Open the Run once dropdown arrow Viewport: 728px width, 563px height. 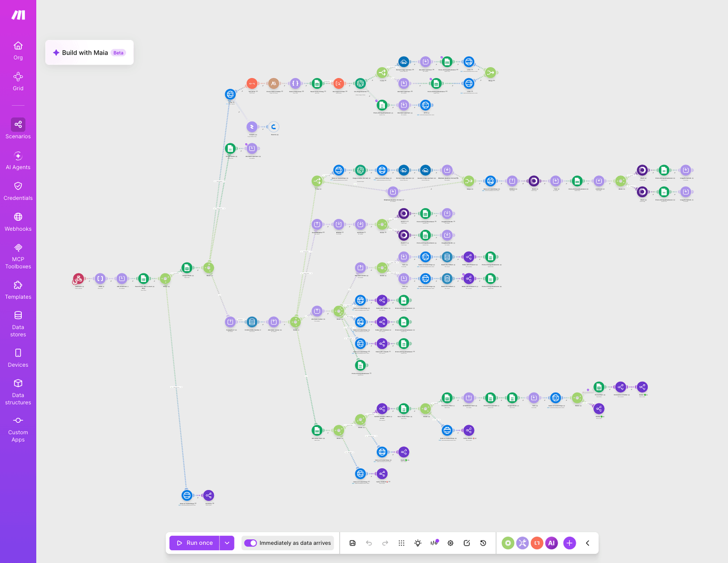(x=227, y=543)
